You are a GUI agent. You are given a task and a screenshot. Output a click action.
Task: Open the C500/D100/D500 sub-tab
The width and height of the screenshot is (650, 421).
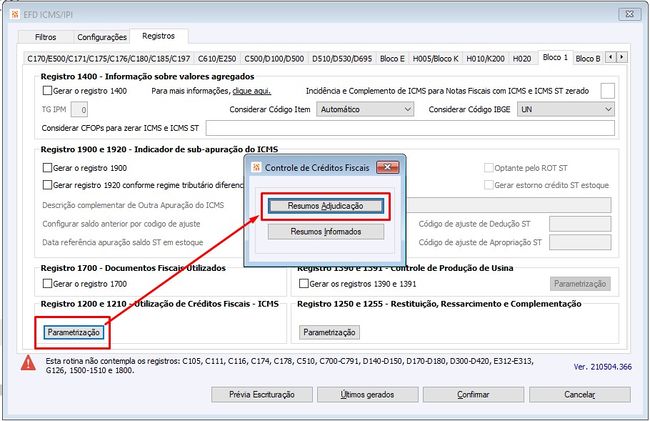(x=274, y=58)
